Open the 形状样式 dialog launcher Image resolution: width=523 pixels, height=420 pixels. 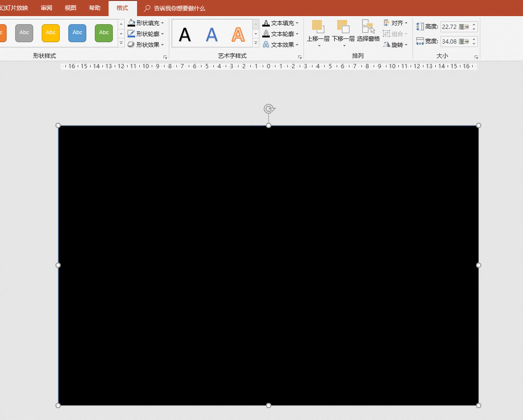coord(165,57)
